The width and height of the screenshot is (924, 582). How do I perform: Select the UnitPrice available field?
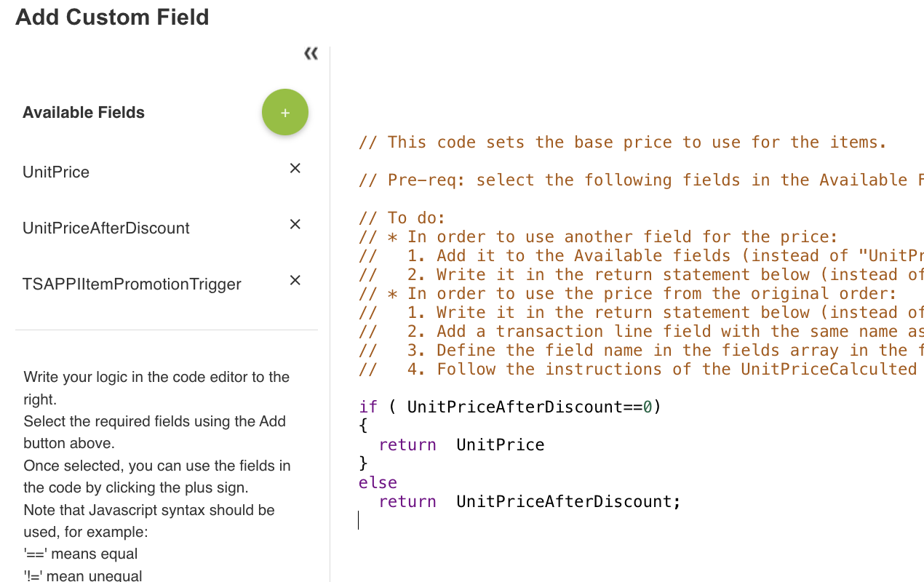[x=56, y=172]
